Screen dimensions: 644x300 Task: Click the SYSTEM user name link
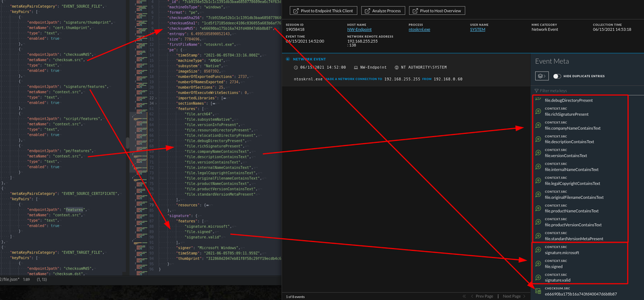pos(478,29)
